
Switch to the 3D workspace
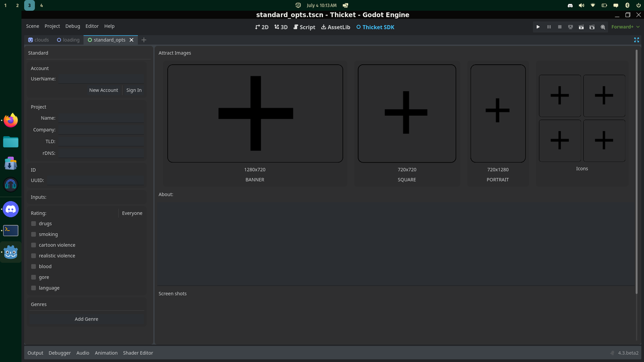281,27
